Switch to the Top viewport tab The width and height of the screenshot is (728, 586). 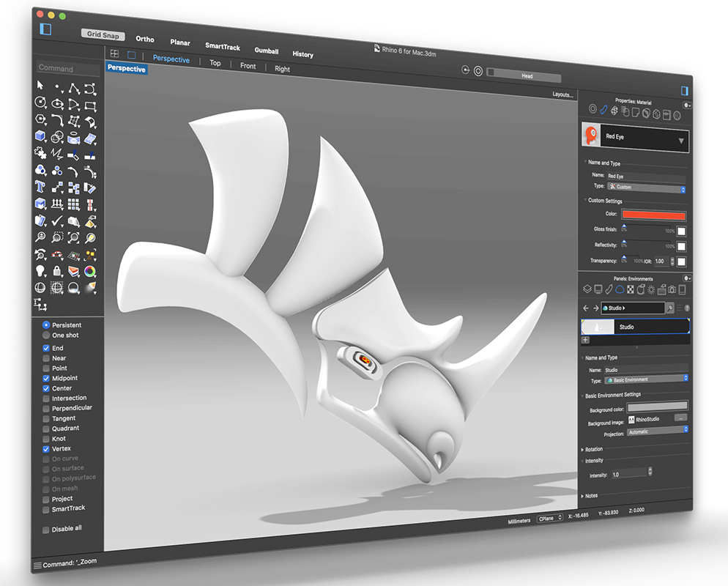coord(215,64)
